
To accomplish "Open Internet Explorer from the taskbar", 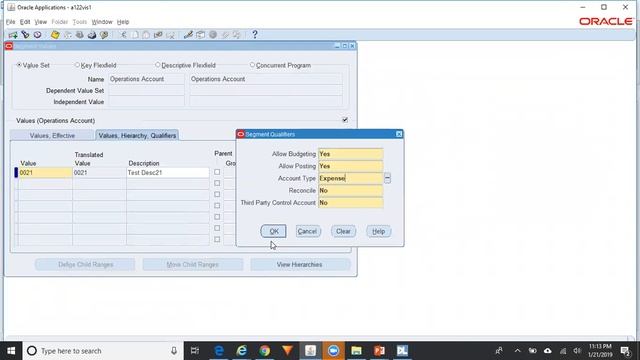I will tap(242, 351).
